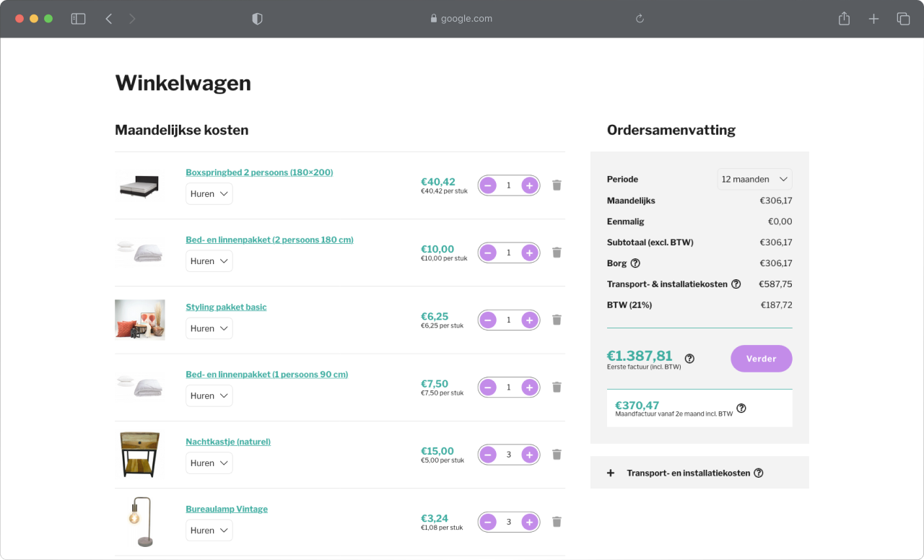The height and width of the screenshot is (560, 924).
Task: Show info about the €1.387,81 first invoice
Action: (689, 359)
